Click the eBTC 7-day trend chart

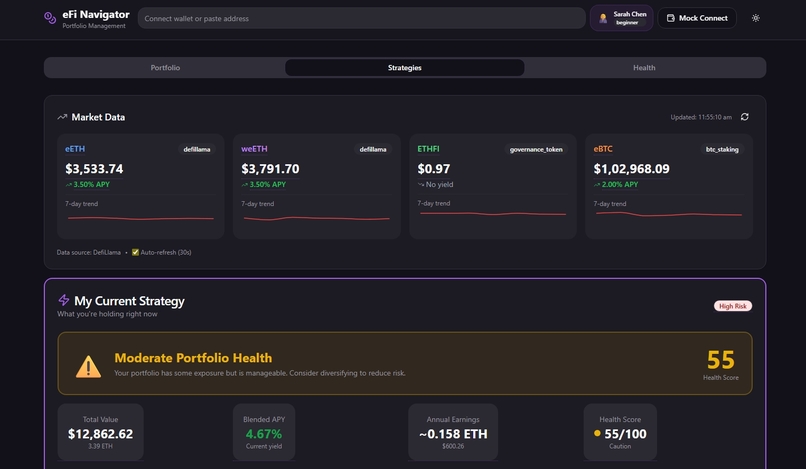click(669, 214)
